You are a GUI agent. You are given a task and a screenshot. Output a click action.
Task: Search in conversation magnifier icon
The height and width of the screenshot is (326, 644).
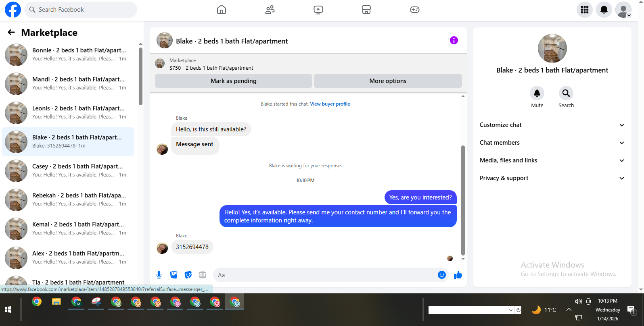(566, 93)
